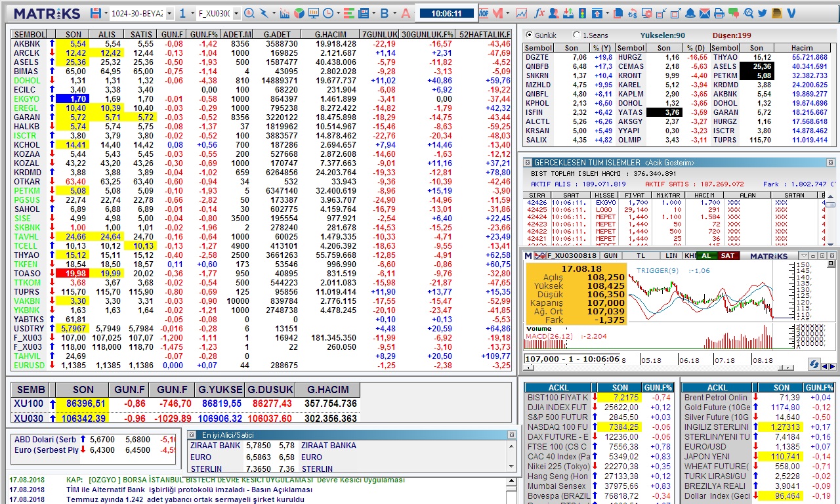
Task: Select the THYAO row in watchlist
Action: [x=262, y=255]
